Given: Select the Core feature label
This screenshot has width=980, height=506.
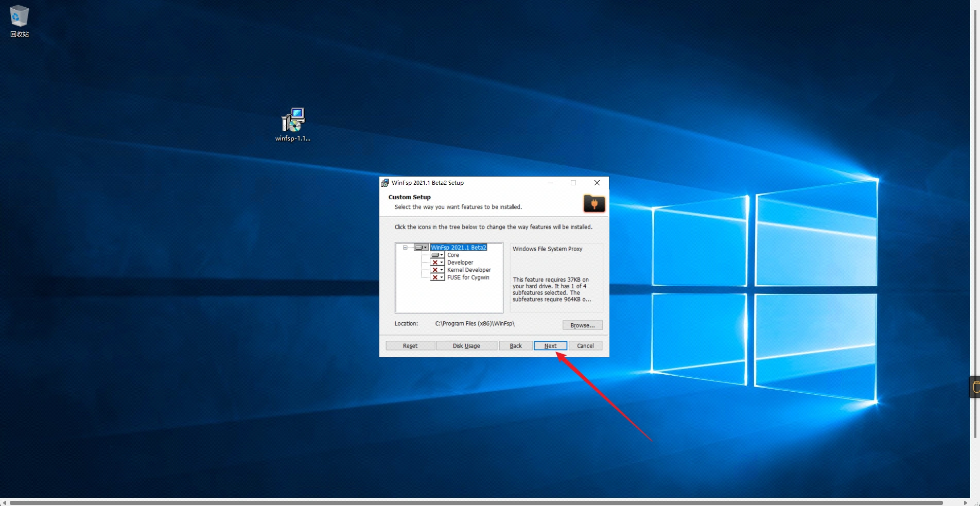Looking at the screenshot, I should 453,255.
